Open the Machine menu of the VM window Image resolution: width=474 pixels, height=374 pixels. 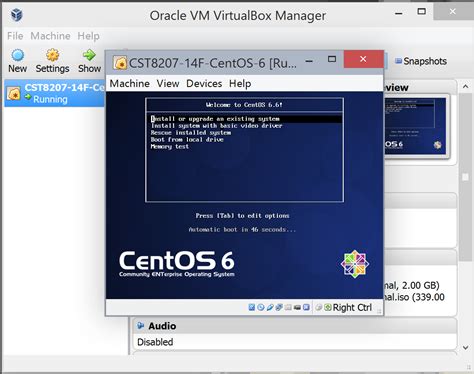click(130, 83)
